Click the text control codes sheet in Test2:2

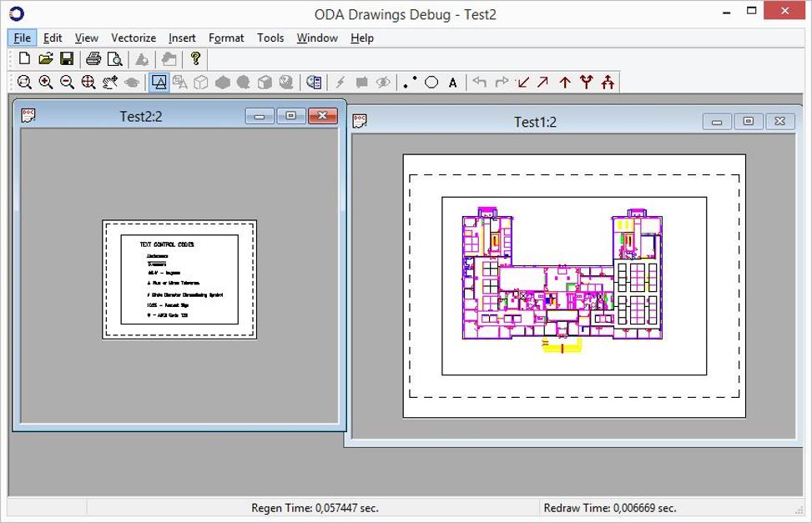pos(179,279)
